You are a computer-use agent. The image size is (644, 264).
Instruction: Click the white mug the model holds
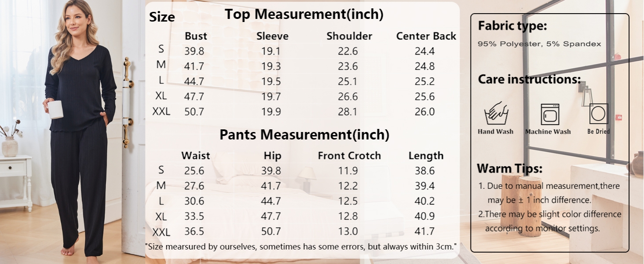point(55,110)
